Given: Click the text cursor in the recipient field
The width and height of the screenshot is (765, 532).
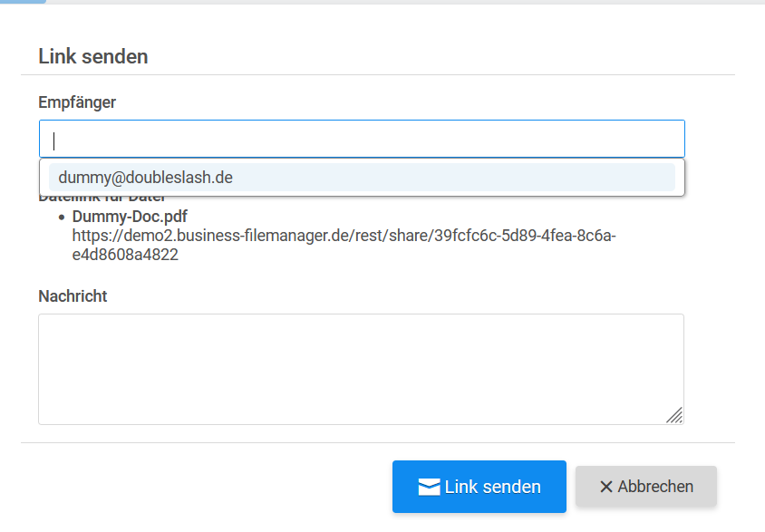Looking at the screenshot, I should (54, 140).
